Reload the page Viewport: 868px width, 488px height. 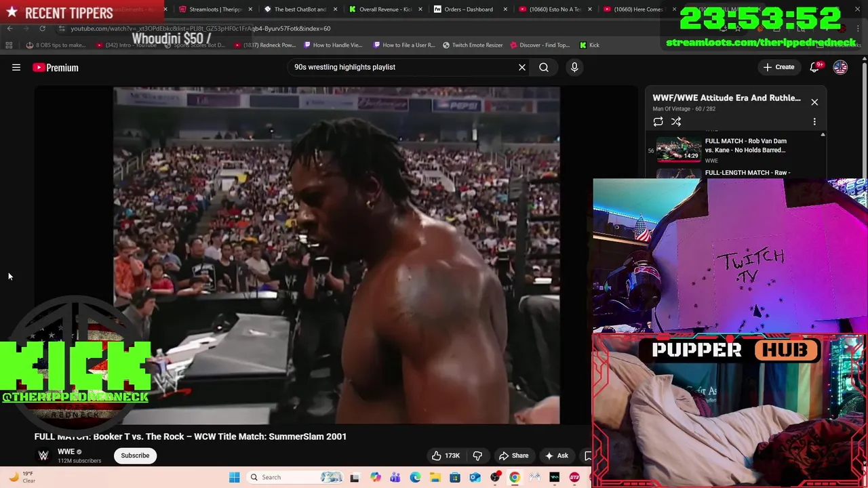pyautogui.click(x=42, y=28)
